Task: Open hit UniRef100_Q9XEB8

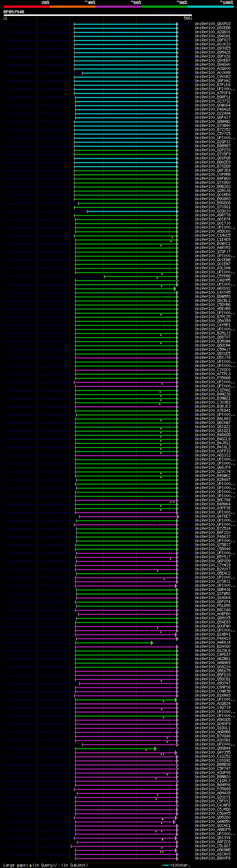Action: click(x=213, y=28)
